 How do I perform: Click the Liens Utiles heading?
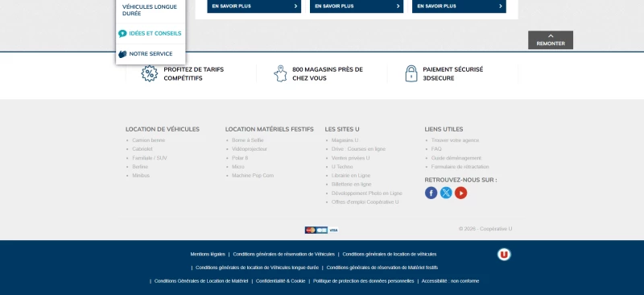pos(444,129)
